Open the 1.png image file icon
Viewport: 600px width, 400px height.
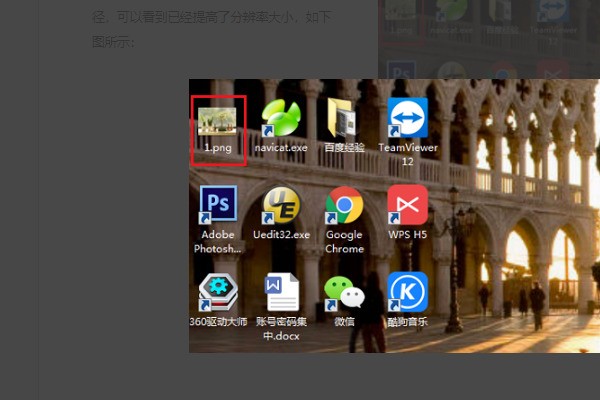coord(218,118)
